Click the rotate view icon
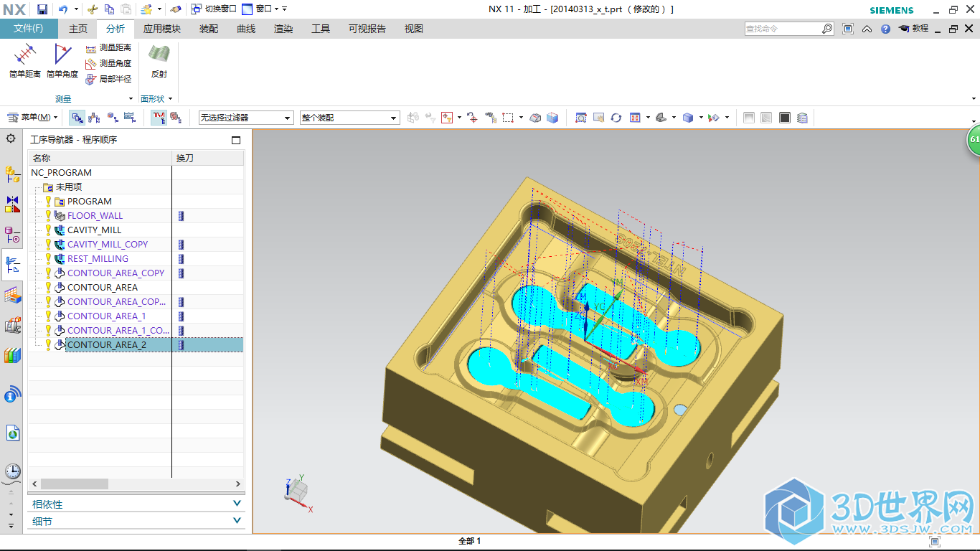Image resolution: width=980 pixels, height=551 pixels. coord(616,117)
